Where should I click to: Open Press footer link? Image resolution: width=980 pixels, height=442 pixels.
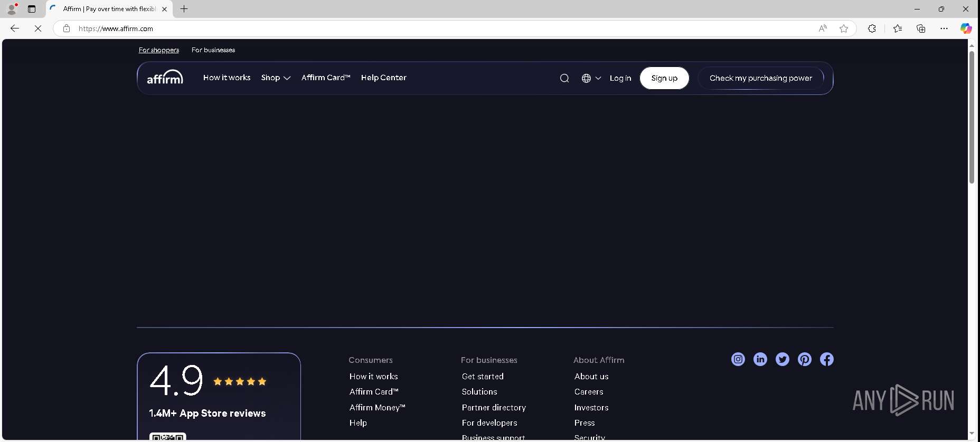pos(585,422)
